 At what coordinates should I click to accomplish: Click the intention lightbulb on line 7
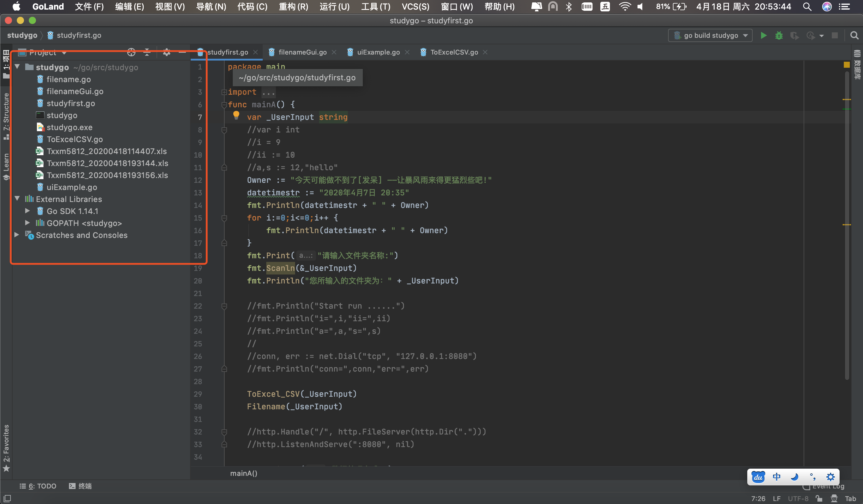(x=236, y=115)
